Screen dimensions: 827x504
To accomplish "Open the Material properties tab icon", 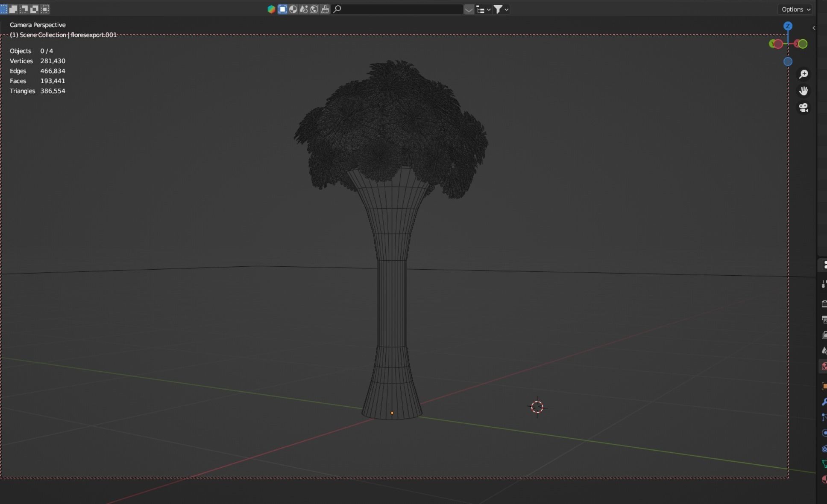I will 824,480.
